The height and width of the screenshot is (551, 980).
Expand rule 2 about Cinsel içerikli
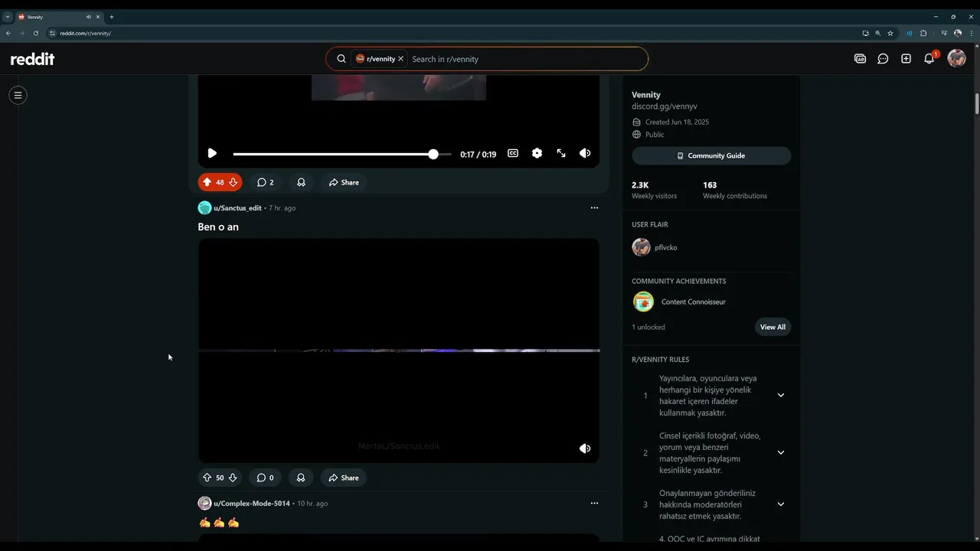click(x=781, y=453)
